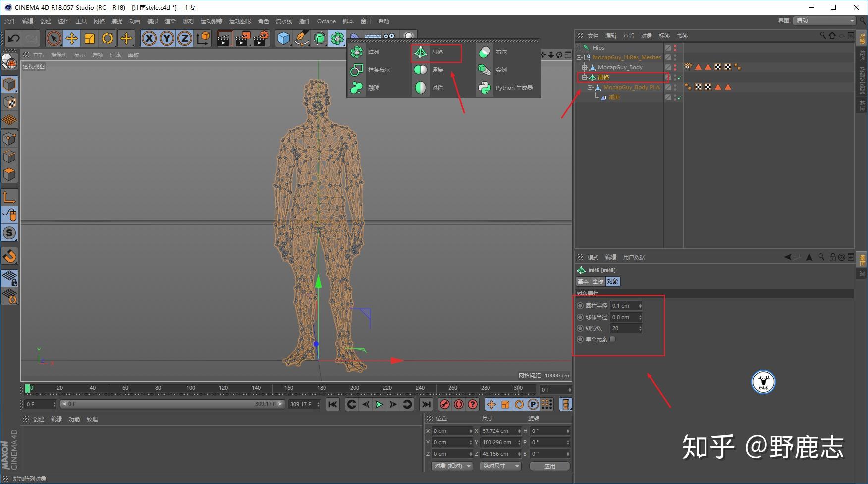Click the Undo arrow icon

tap(13, 38)
